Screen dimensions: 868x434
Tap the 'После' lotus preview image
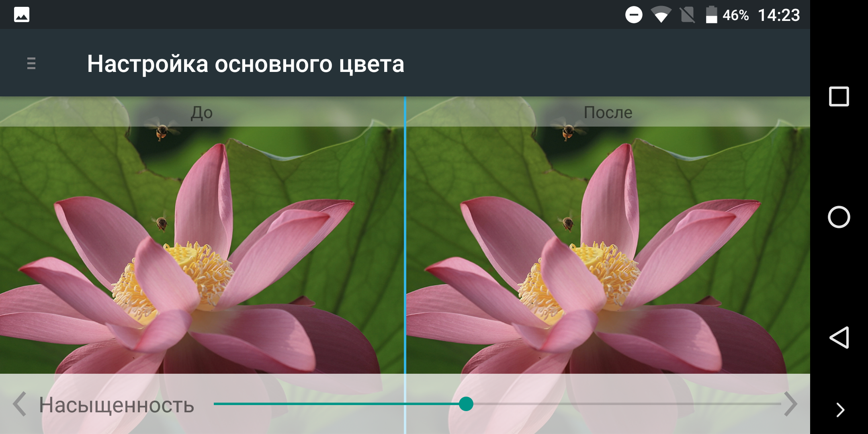pos(608,249)
